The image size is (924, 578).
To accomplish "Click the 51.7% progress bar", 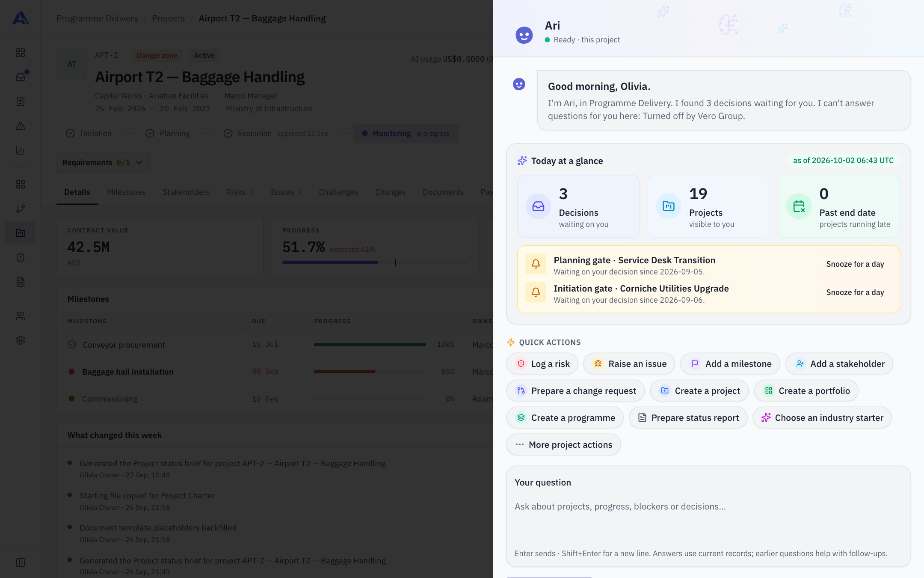I will tap(375, 262).
